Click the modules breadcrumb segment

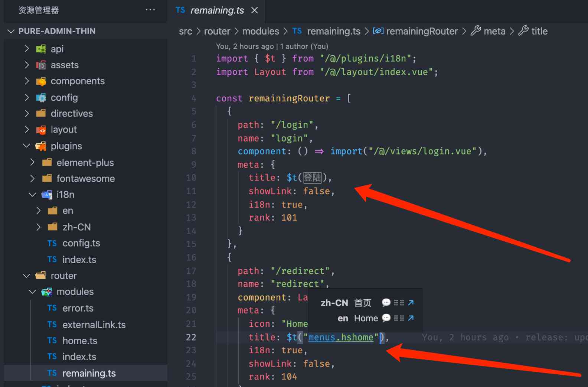coord(260,31)
